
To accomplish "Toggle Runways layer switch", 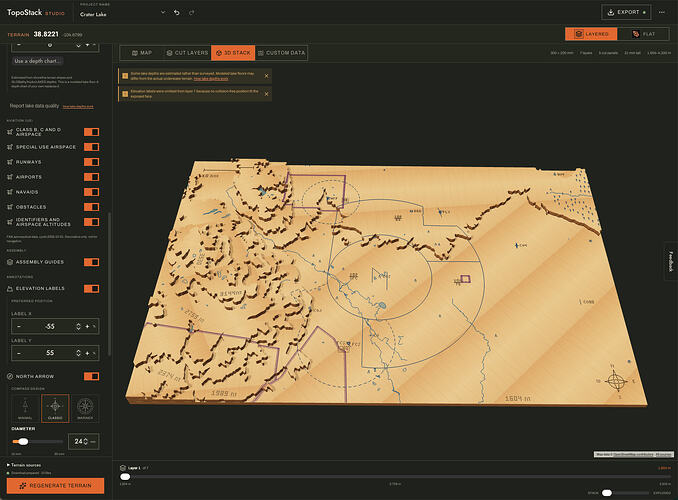I will [x=91, y=162].
